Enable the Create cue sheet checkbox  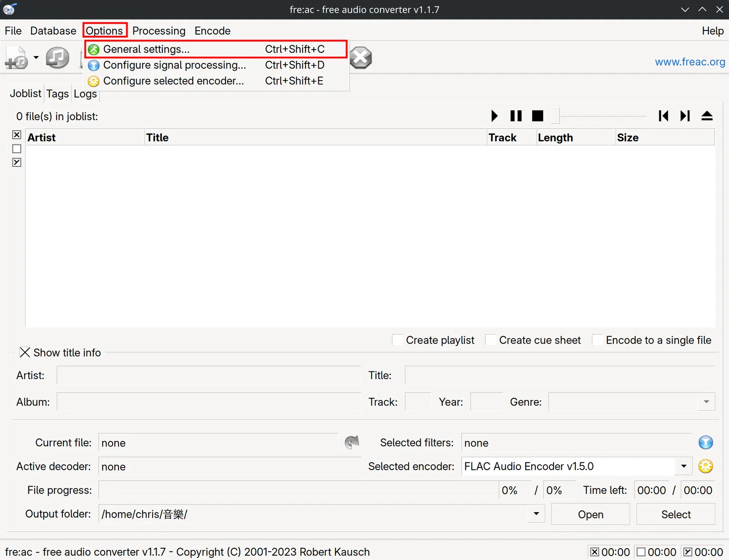pos(491,340)
